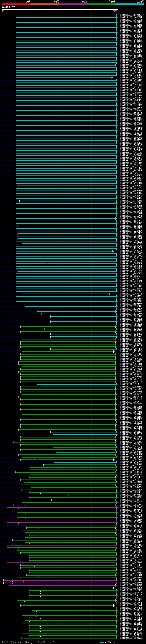
Task: Click UniRef100_Q5QHW7 hit label
Action: coord(131,580)
